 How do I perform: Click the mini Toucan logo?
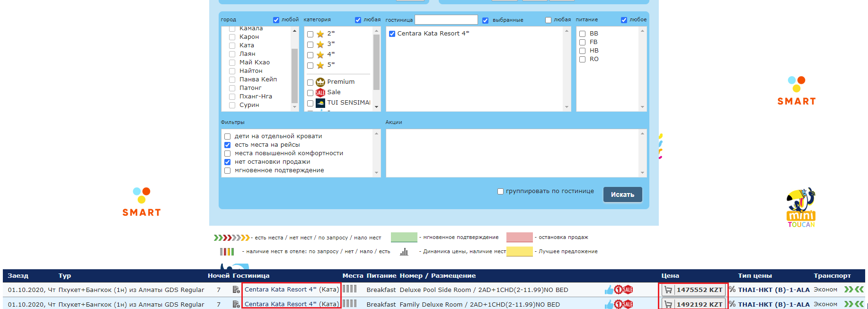(x=801, y=208)
